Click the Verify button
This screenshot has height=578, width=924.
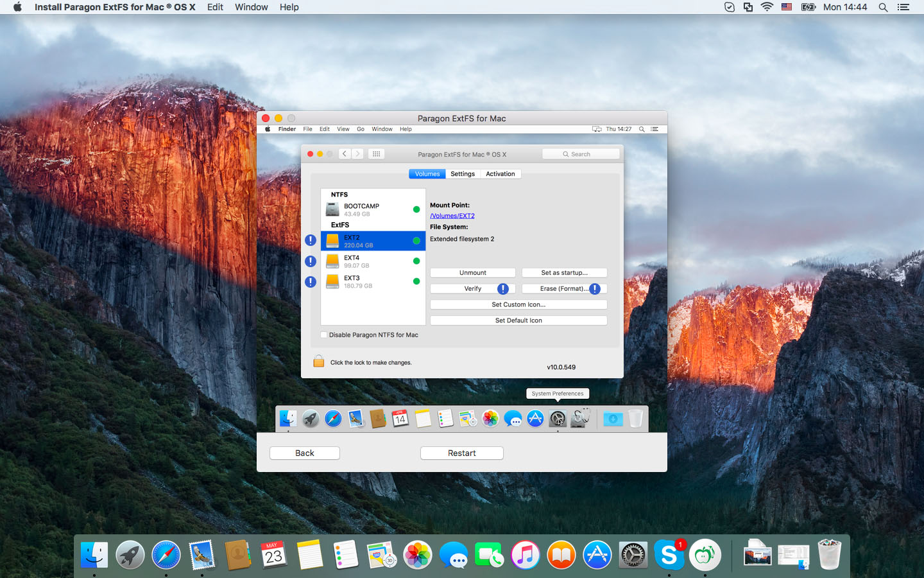click(x=473, y=289)
